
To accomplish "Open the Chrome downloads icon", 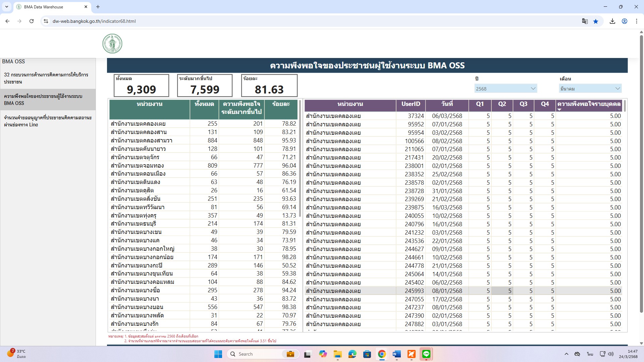I will (612, 21).
